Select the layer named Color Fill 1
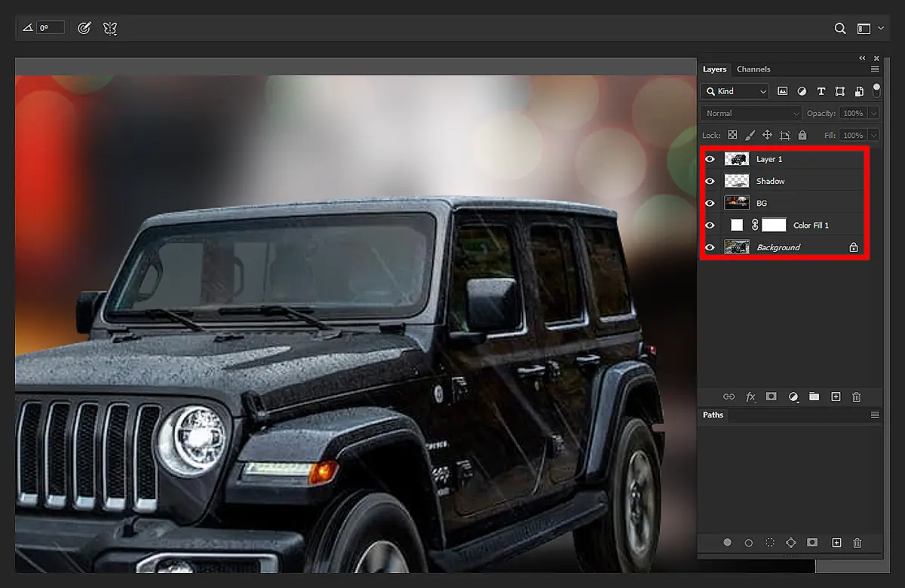 coord(811,225)
